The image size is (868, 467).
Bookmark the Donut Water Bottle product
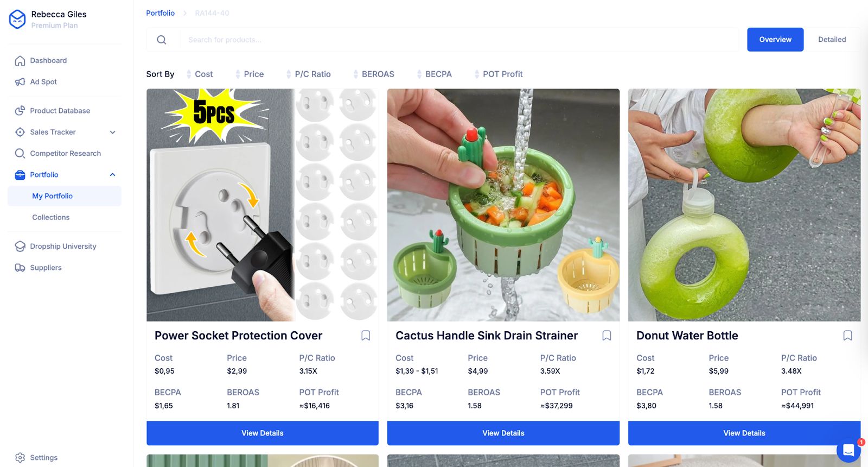847,336
